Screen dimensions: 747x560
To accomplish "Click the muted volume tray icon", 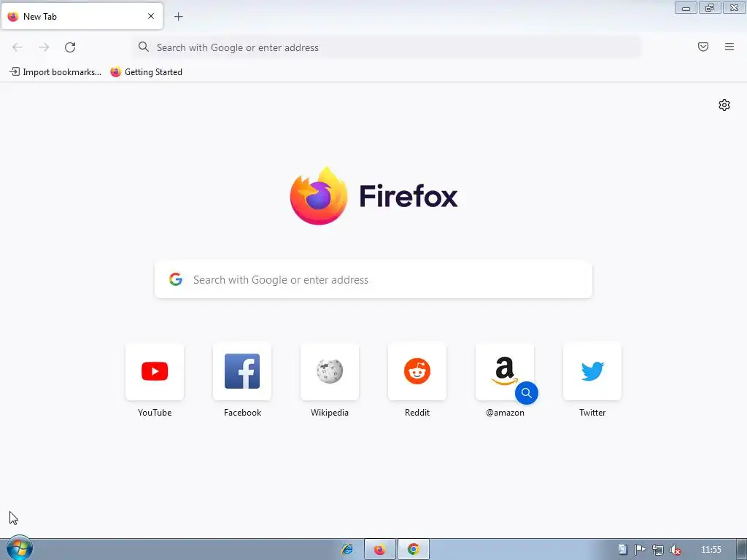I will (675, 550).
